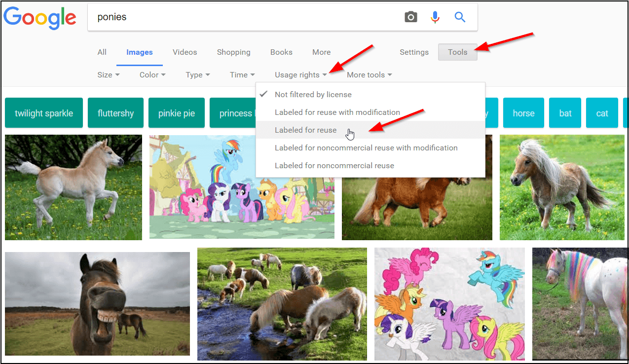Choose Labeled for reuse with modification
Screen dimensions: 629x364
(x=337, y=112)
